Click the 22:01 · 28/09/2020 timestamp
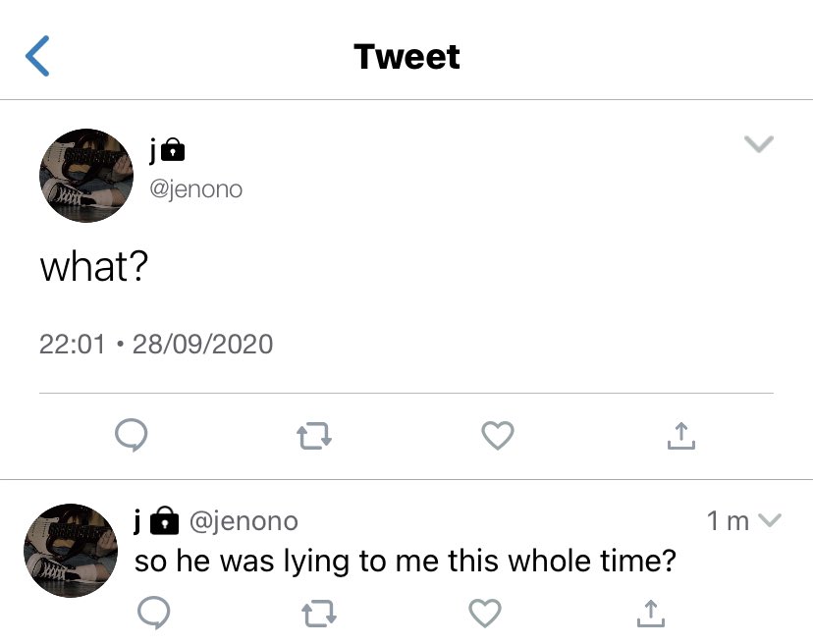The width and height of the screenshot is (813, 644). 156,345
